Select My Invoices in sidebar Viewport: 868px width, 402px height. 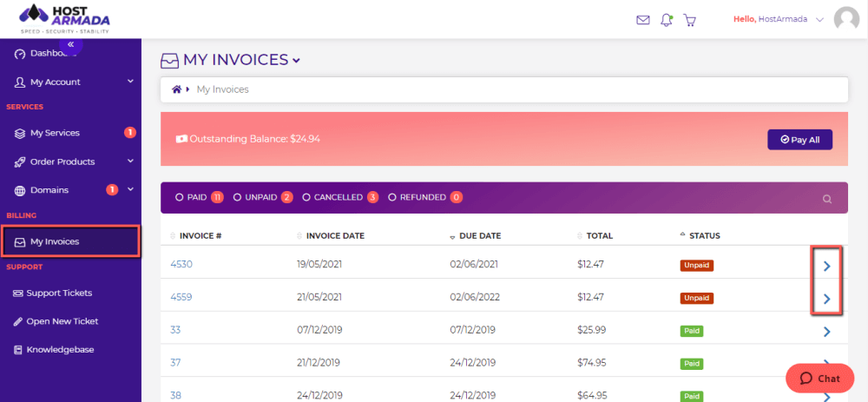(71, 241)
